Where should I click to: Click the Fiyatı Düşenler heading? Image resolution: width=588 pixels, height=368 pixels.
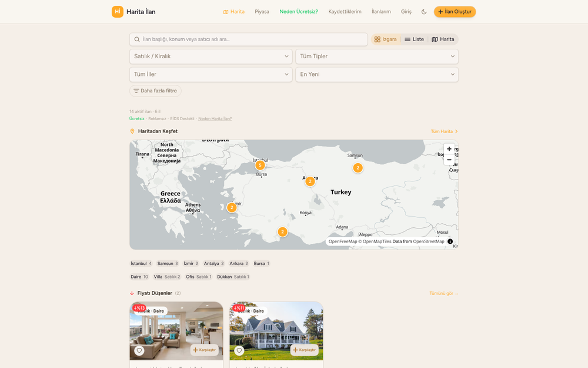click(155, 293)
